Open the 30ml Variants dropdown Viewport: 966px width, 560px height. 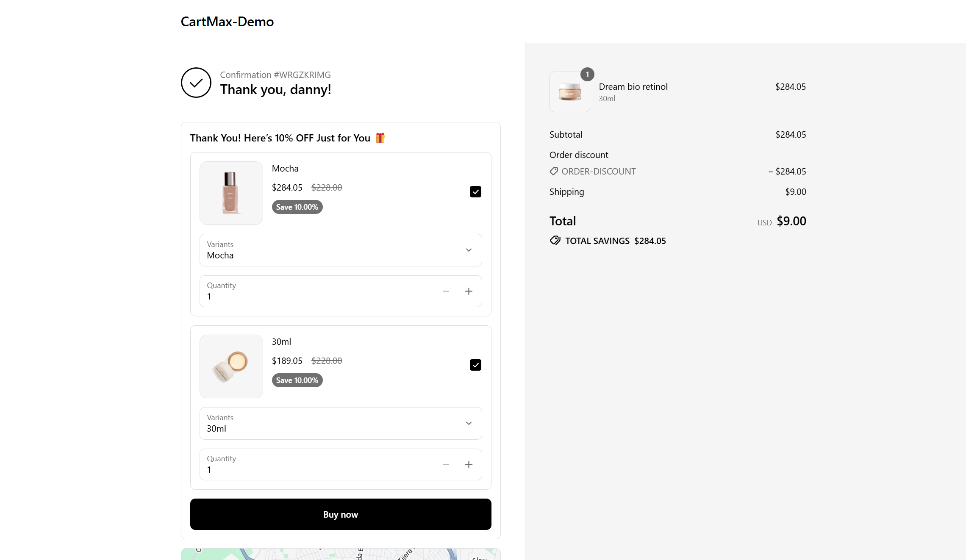[x=341, y=424]
